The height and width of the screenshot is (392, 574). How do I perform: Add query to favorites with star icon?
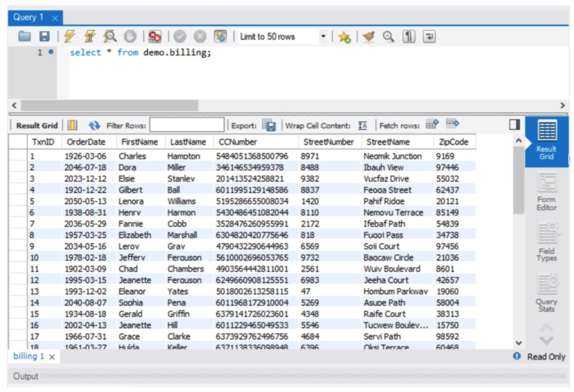click(x=344, y=37)
